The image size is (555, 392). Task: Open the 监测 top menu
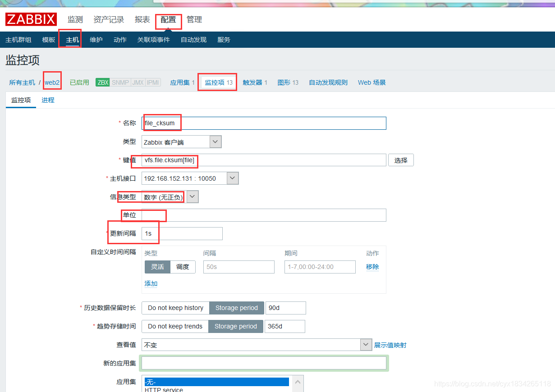point(75,19)
